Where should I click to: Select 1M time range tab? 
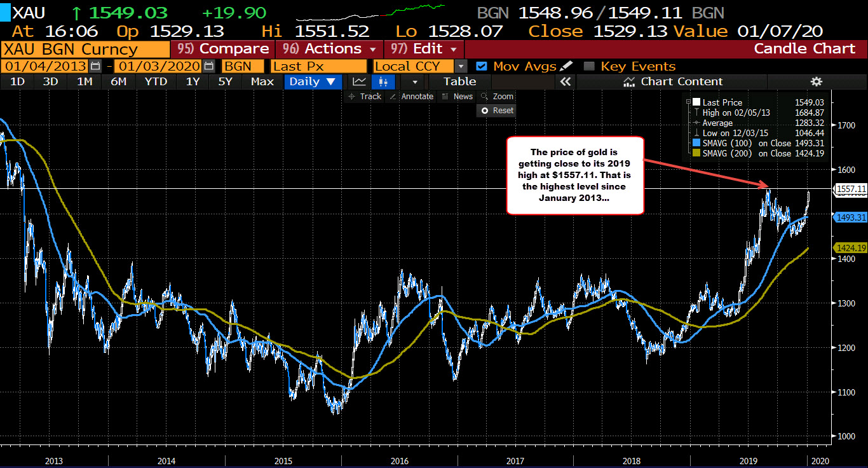point(84,81)
